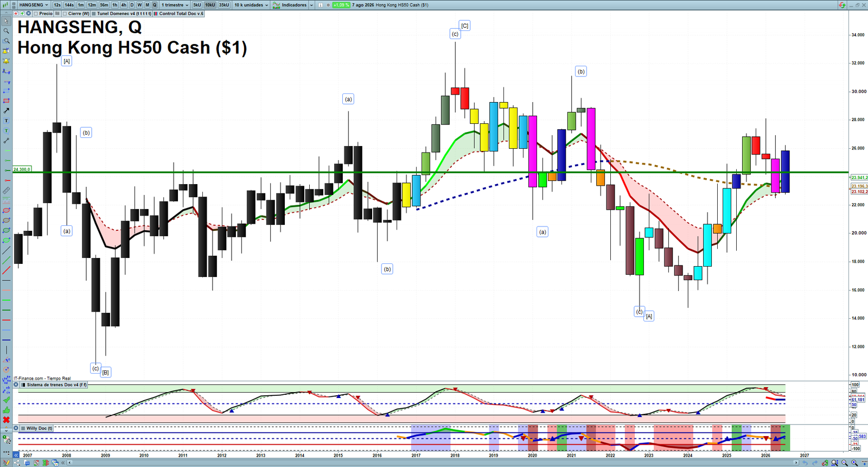
Task: Toggle Control Total Doc v.6 indicator
Action: tap(178, 14)
